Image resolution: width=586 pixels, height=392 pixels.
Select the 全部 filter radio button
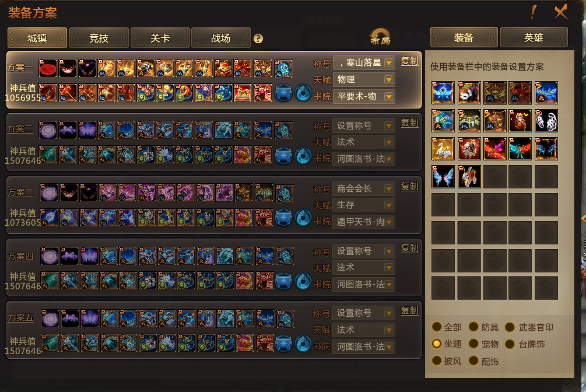[437, 327]
